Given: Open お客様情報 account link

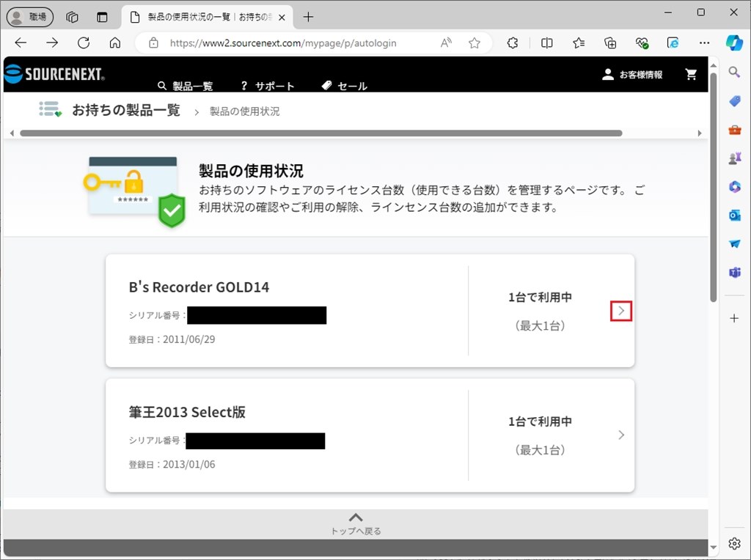Looking at the screenshot, I should pyautogui.click(x=632, y=75).
